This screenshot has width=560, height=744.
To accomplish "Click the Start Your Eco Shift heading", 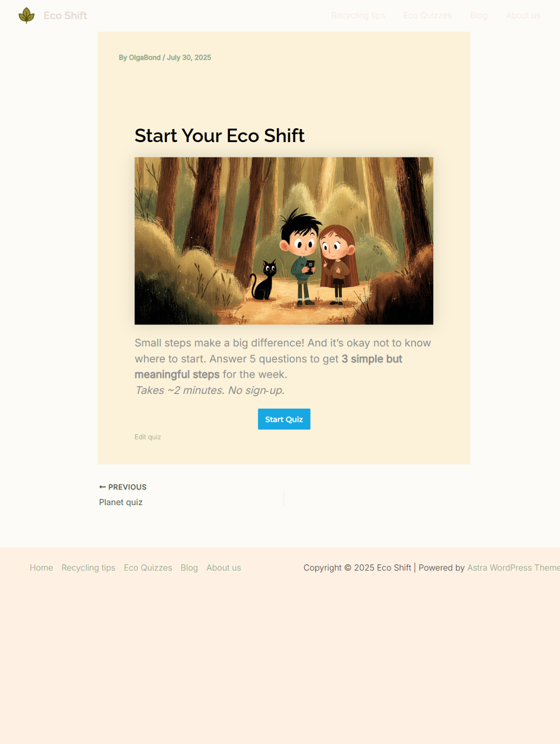I will [220, 135].
